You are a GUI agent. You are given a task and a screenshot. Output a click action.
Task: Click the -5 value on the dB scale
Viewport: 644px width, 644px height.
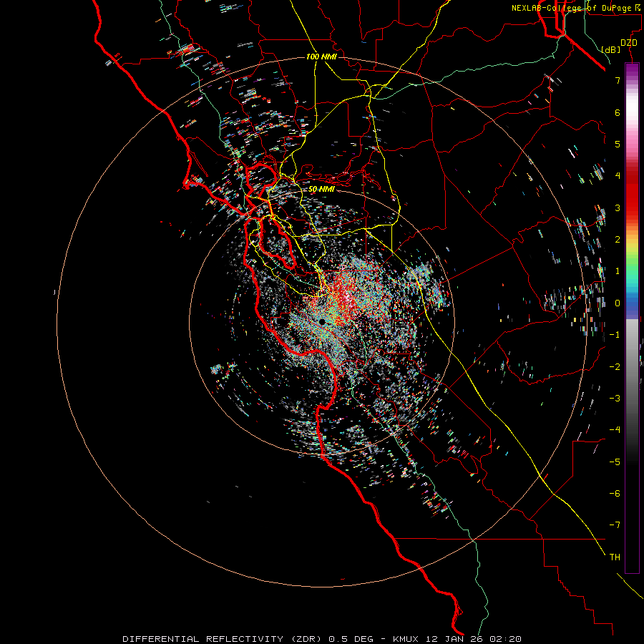tap(615, 462)
